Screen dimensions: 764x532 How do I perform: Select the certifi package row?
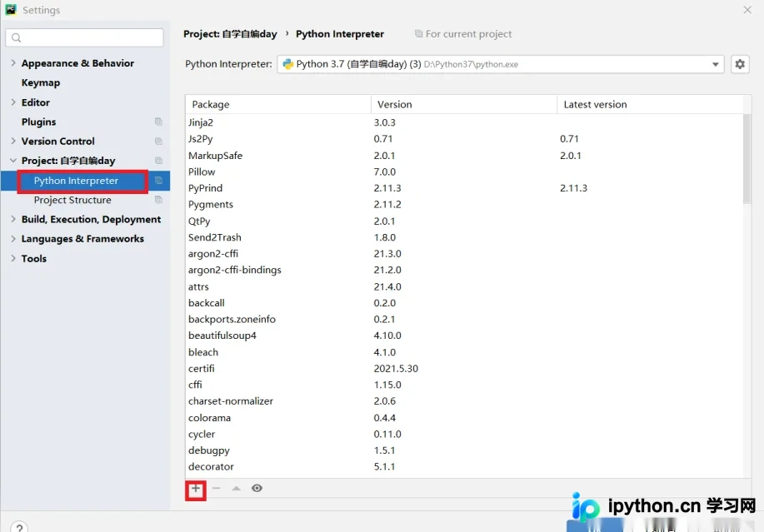[x=464, y=369]
